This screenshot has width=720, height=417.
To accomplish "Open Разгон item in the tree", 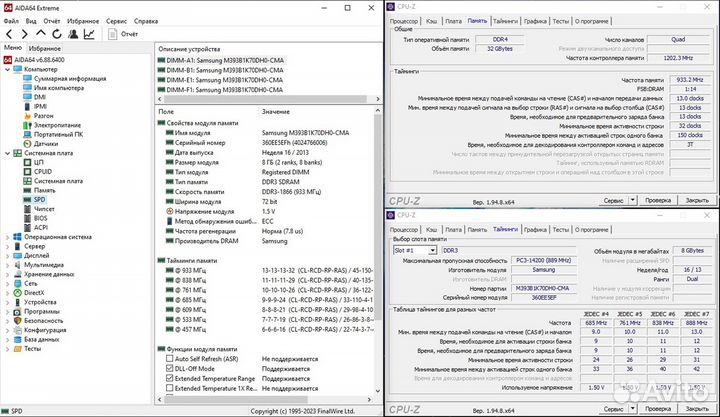I will click(44, 116).
